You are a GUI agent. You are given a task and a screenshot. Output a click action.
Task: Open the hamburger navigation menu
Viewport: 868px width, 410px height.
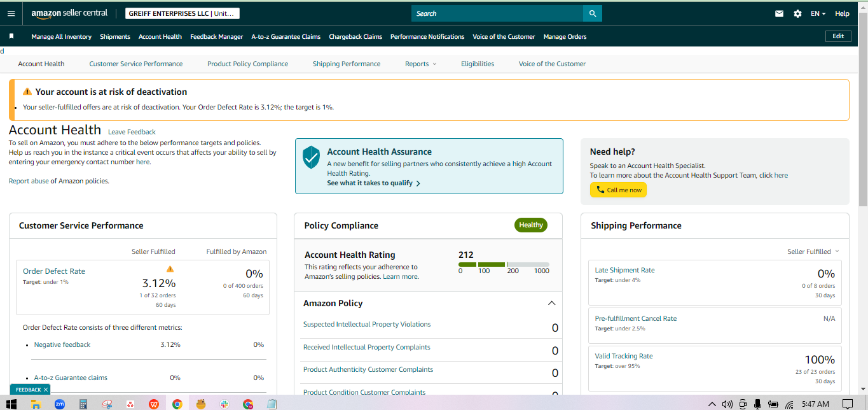point(11,13)
